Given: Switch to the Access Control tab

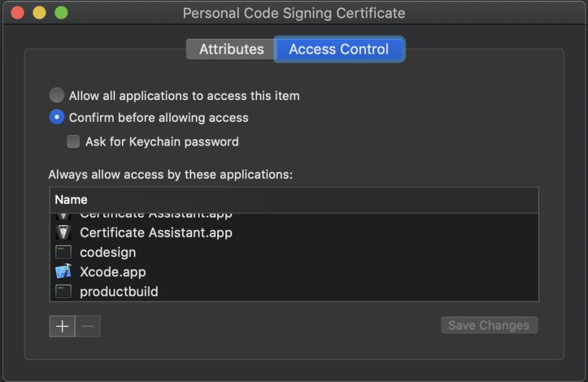Looking at the screenshot, I should coord(339,49).
